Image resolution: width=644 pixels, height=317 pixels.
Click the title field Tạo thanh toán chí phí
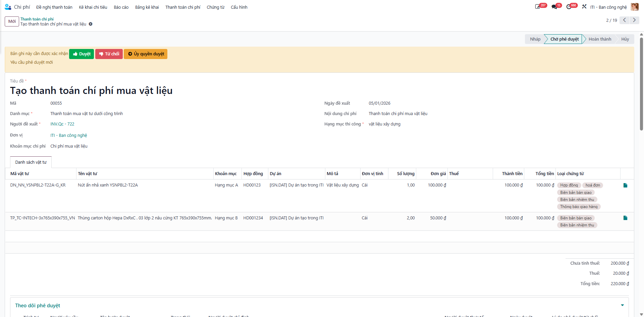(x=91, y=91)
